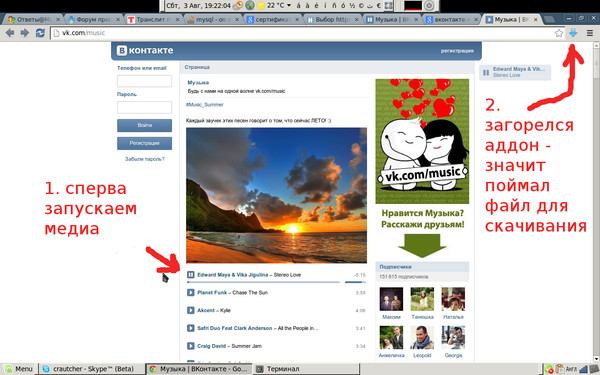The width and height of the screenshot is (600, 375).
Task: Play the Safri Duo track
Action: pyautogui.click(x=191, y=328)
